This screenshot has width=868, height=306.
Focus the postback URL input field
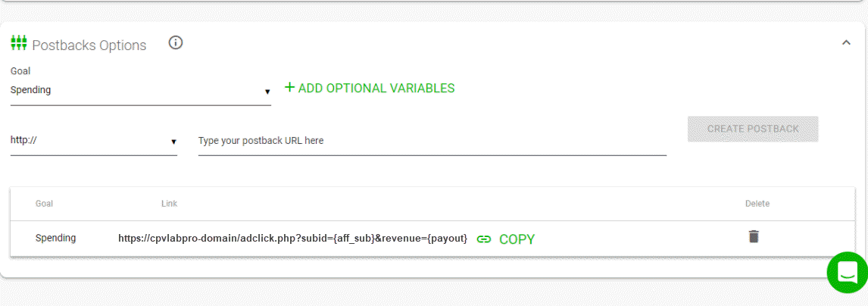(x=432, y=141)
